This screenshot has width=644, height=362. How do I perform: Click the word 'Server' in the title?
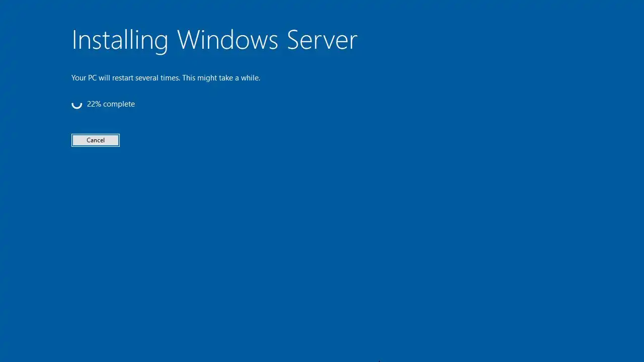322,39
